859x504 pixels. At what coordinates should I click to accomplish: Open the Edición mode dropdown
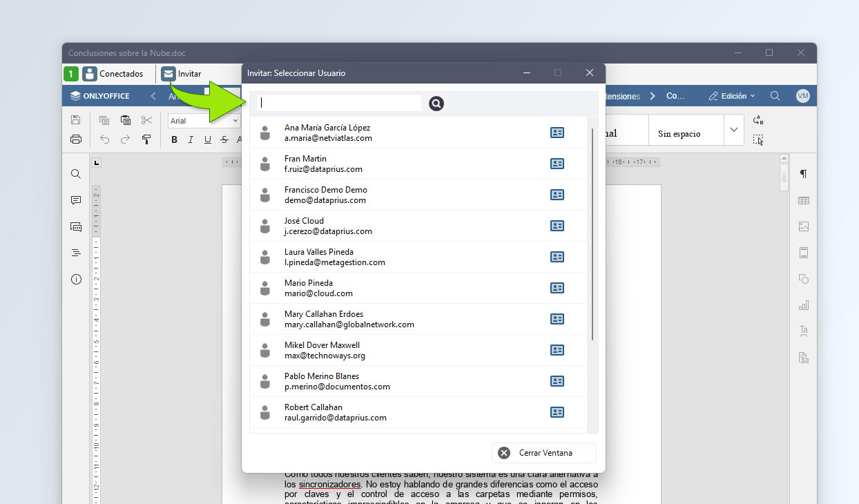[x=732, y=96]
